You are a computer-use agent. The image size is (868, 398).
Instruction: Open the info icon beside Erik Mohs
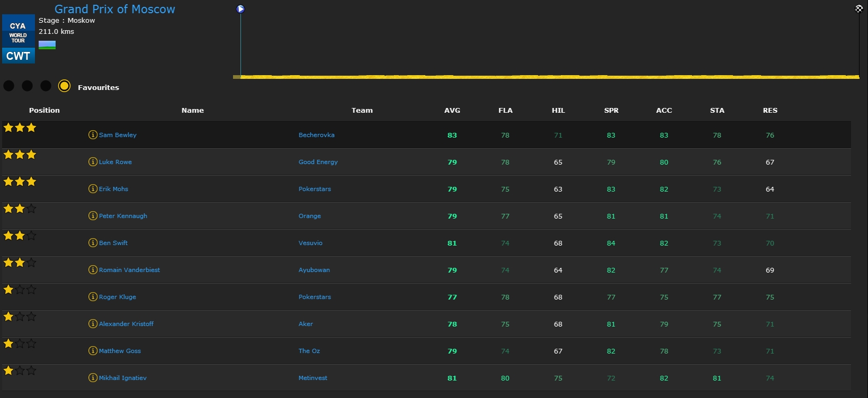93,189
